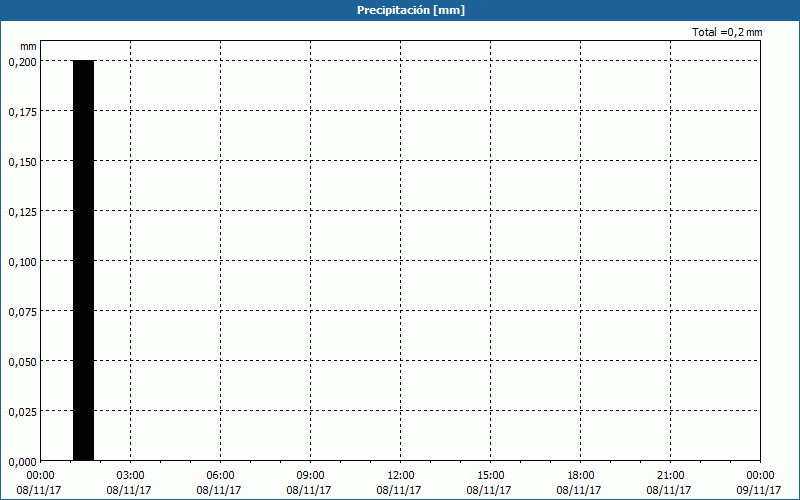Click the 0,200 y-axis value

click(x=22, y=62)
